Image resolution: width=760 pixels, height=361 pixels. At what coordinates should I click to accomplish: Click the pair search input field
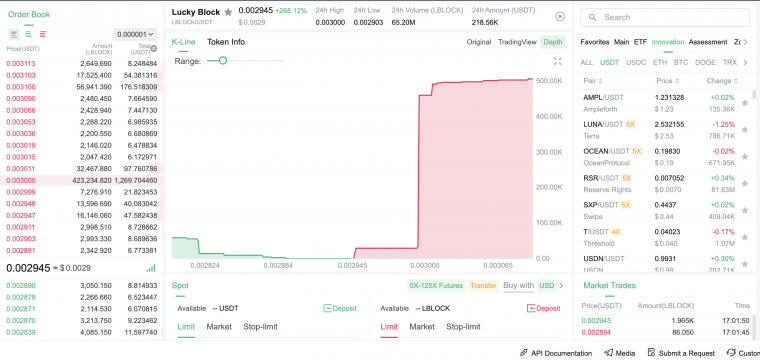665,17
